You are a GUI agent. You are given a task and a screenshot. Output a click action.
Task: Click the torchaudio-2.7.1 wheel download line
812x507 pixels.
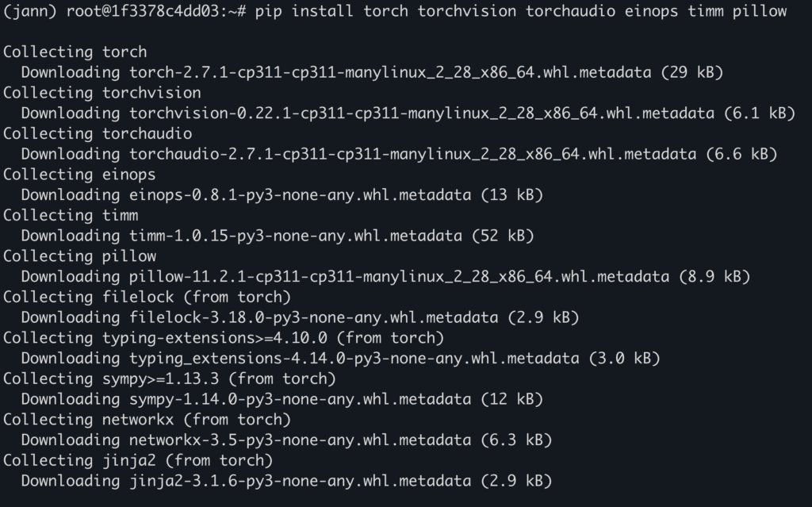399,154
